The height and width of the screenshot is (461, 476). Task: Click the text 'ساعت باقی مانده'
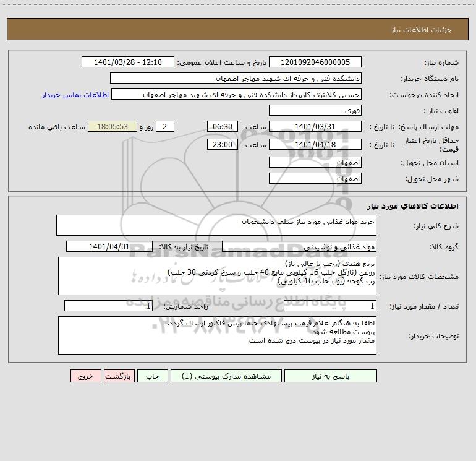coord(57,127)
